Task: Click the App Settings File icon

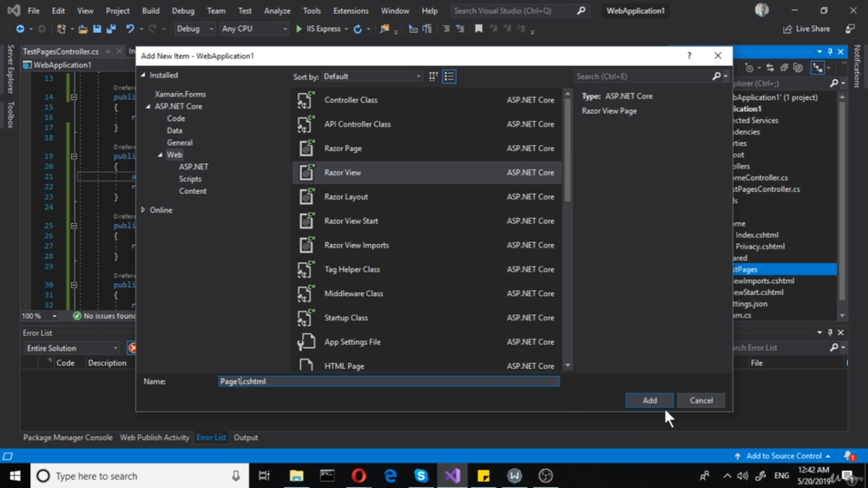Action: point(306,342)
